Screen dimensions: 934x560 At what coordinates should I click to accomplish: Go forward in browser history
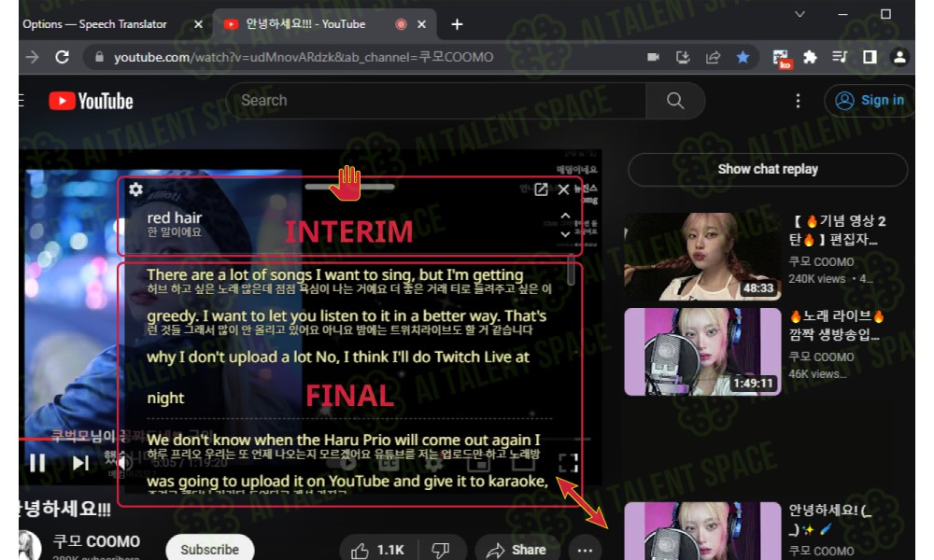[32, 57]
